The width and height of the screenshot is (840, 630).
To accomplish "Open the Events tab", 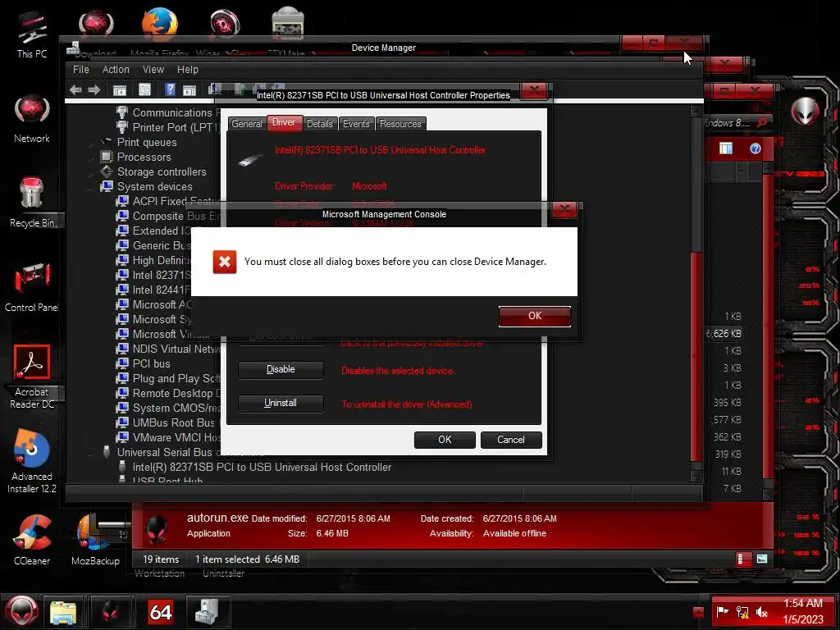I will [x=356, y=124].
